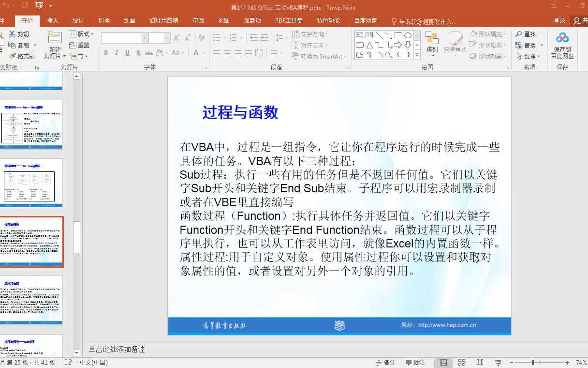588x368 pixels.
Task: Apply bold formatting to text
Action: [106, 52]
